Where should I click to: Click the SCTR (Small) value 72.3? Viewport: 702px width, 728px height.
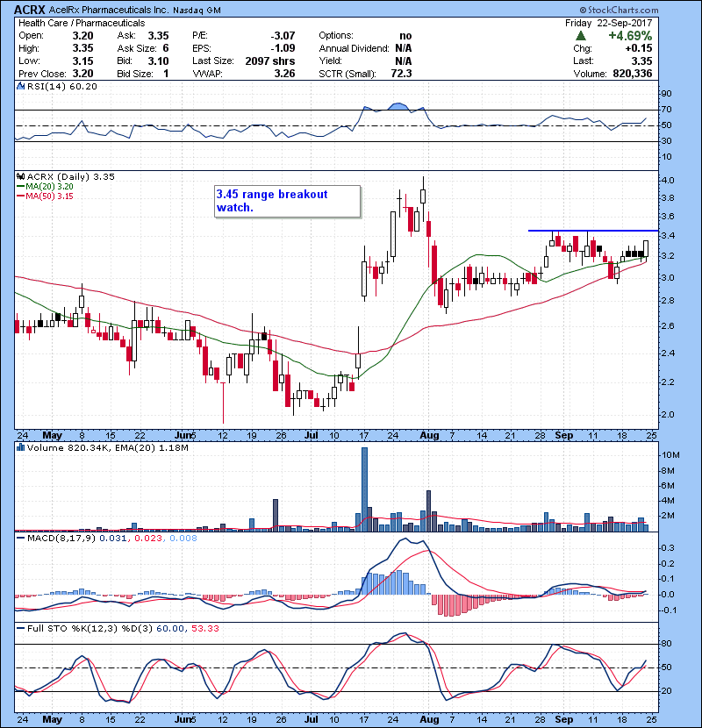pyautogui.click(x=401, y=74)
